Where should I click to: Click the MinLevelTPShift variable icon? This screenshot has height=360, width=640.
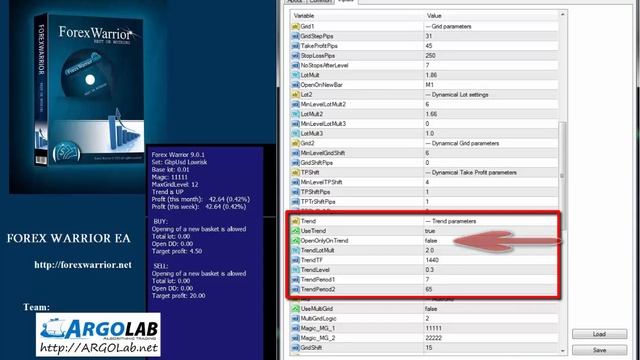tap(295, 182)
